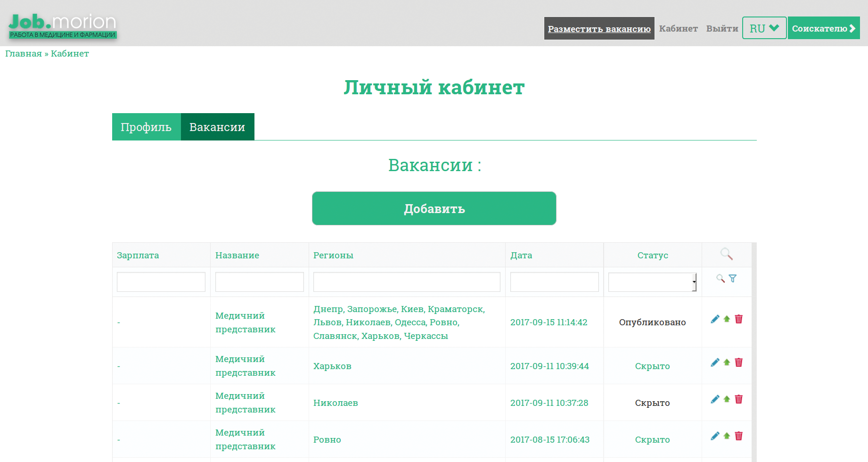Click the Название filter input field
This screenshot has height=462, width=868.
coord(259,282)
